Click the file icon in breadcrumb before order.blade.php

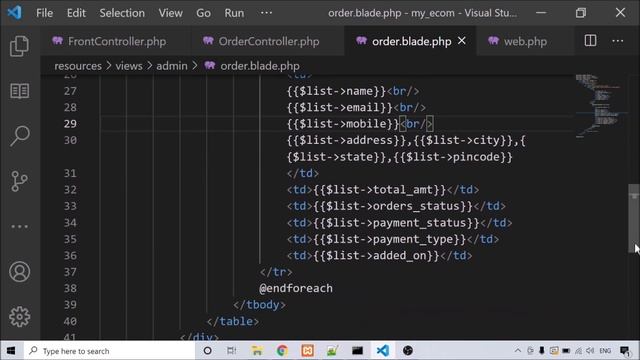click(210, 65)
